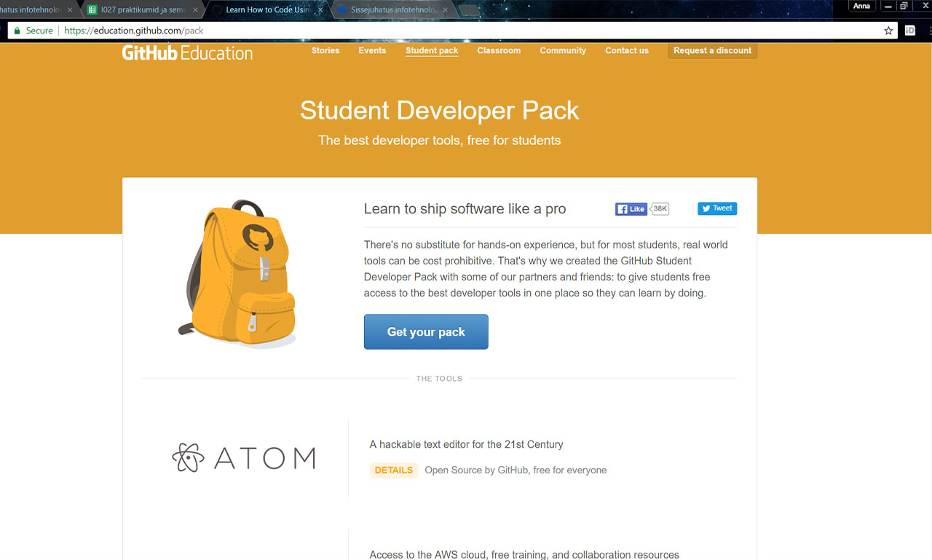Click the Get your pack button

coord(426,332)
